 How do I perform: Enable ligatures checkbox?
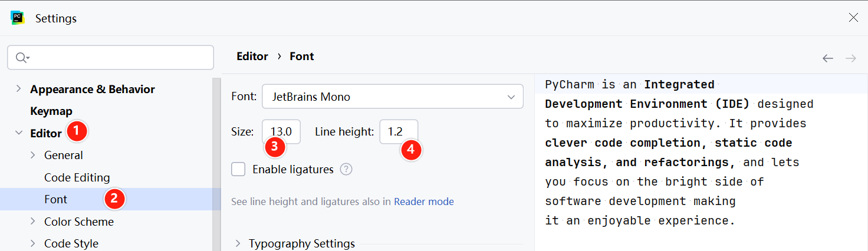pyautogui.click(x=238, y=170)
